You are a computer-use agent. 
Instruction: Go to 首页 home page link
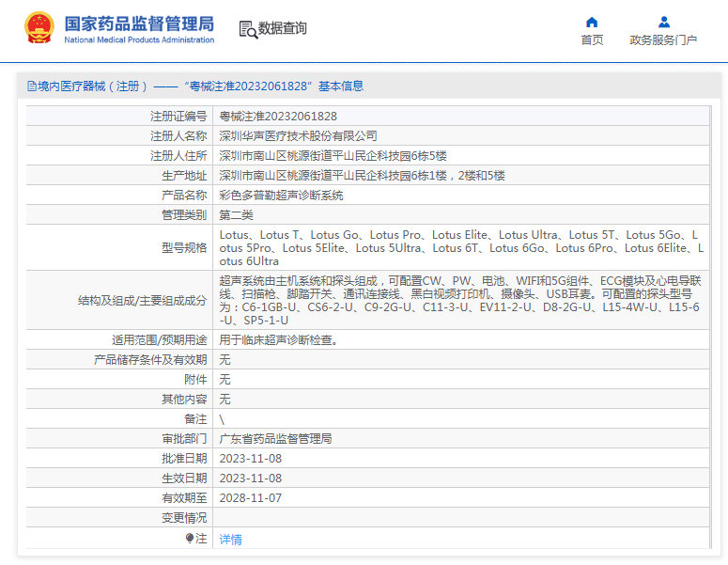592,40
